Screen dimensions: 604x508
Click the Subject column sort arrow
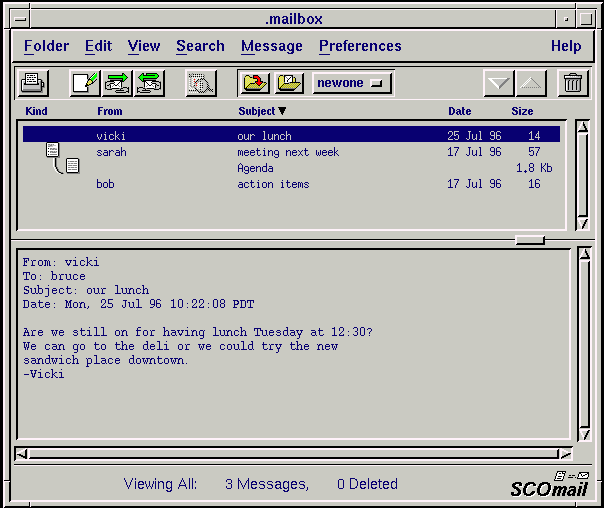[x=282, y=112]
